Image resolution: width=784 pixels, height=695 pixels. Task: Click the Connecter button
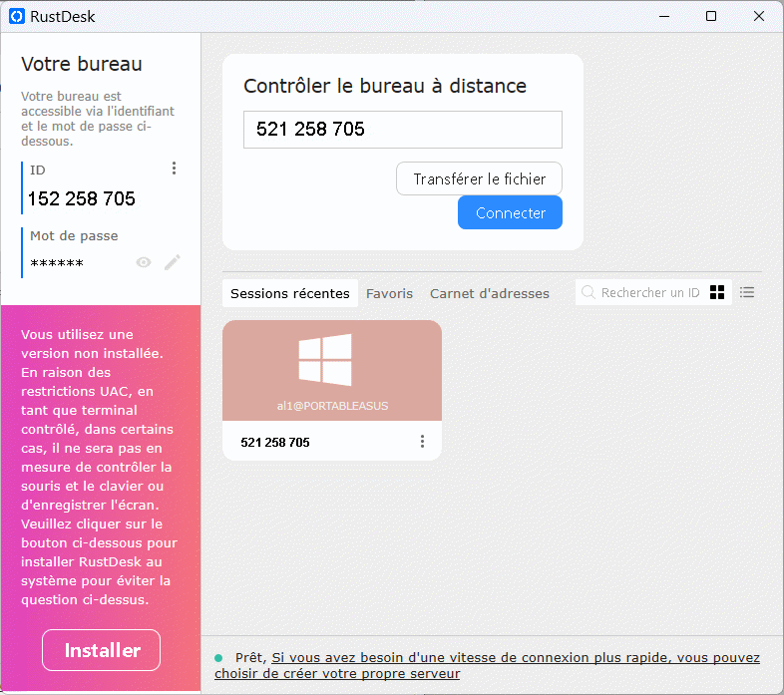pos(510,212)
